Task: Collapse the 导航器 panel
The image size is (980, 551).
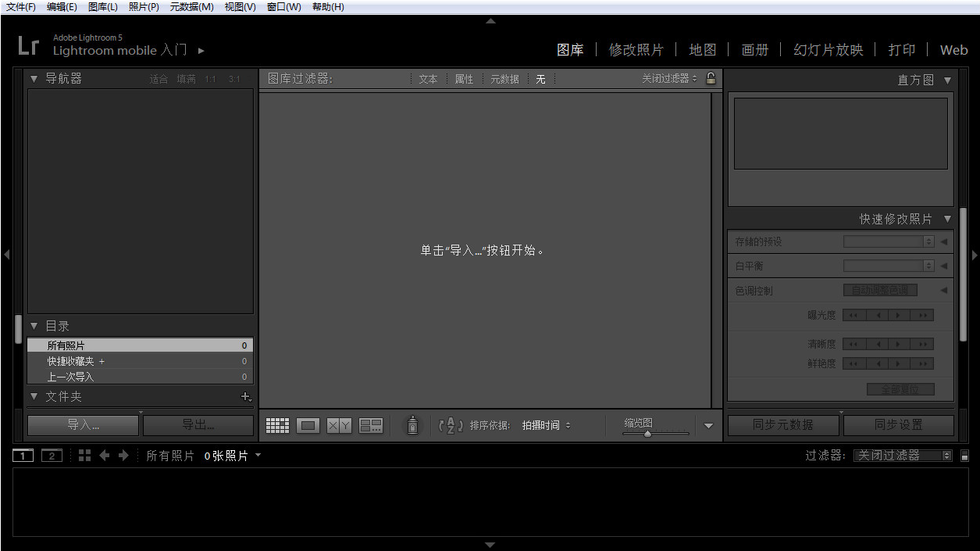Action: coord(34,79)
